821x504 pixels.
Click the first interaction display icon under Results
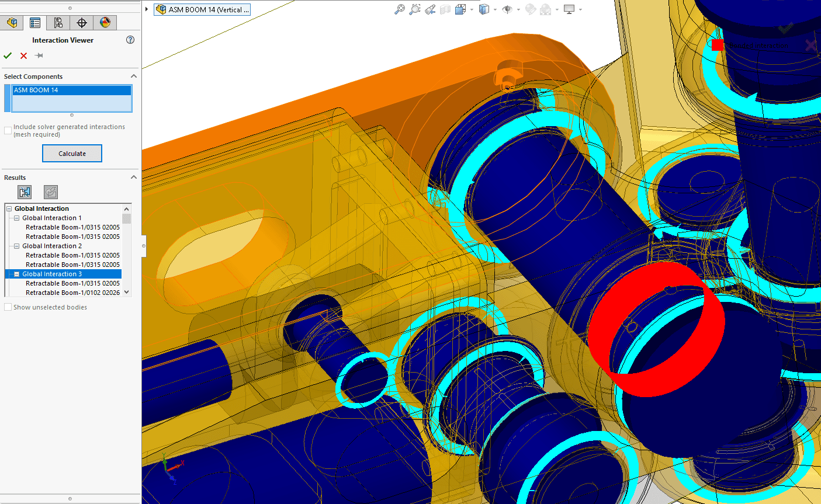25,192
